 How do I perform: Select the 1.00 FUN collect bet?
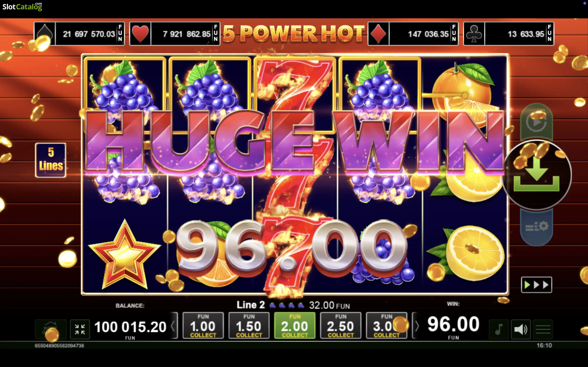[203, 325]
